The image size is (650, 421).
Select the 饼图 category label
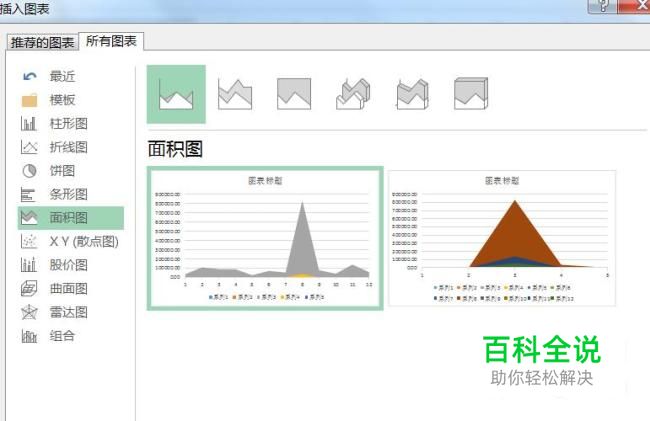pos(62,171)
